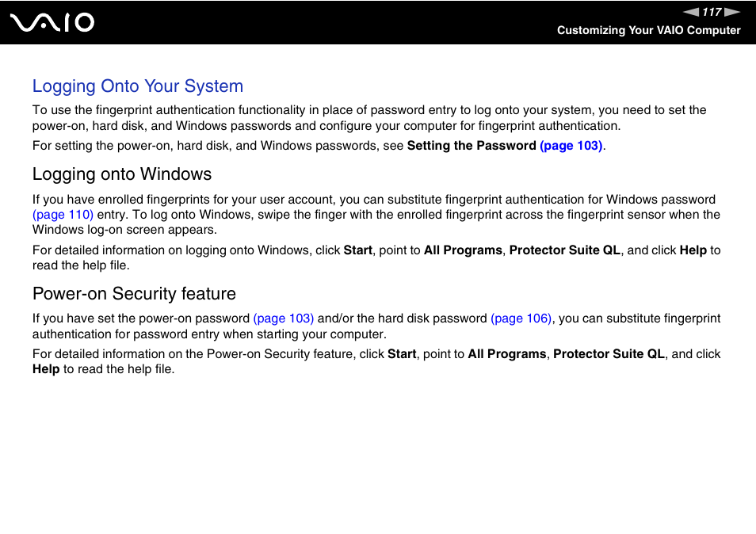The width and height of the screenshot is (756, 534).
Task: Click bold Start in the Logging onto Windows paragraph
Action: point(357,250)
